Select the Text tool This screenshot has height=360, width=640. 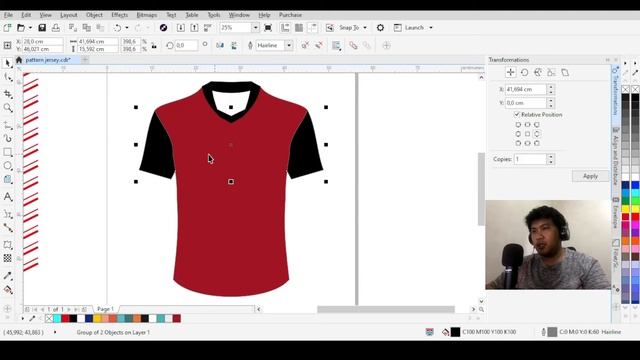click(7, 197)
